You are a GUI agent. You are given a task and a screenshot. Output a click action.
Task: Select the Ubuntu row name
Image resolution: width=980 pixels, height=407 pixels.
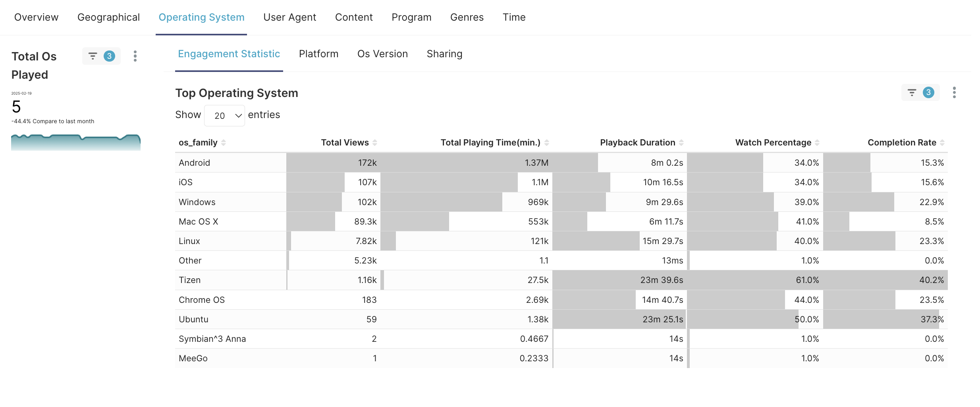click(193, 319)
